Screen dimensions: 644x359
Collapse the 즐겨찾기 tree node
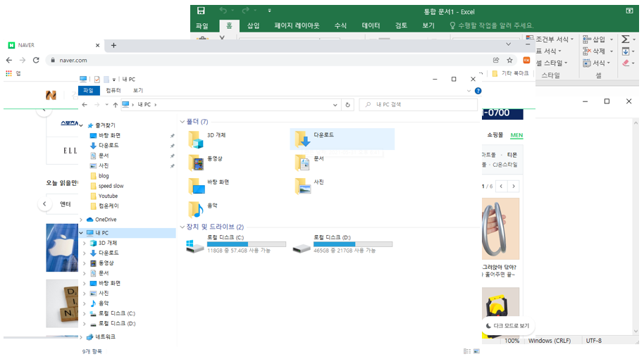81,125
